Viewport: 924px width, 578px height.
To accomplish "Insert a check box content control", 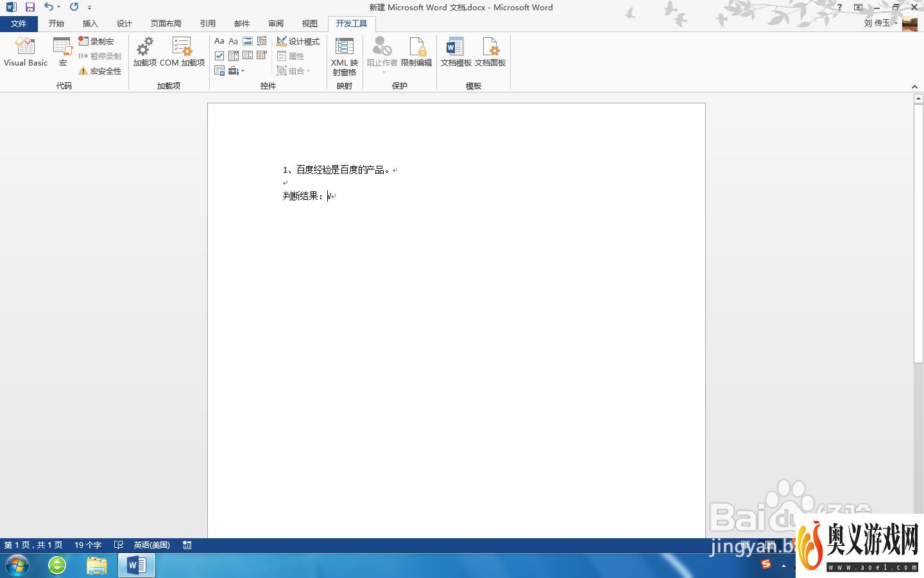I will 219,56.
